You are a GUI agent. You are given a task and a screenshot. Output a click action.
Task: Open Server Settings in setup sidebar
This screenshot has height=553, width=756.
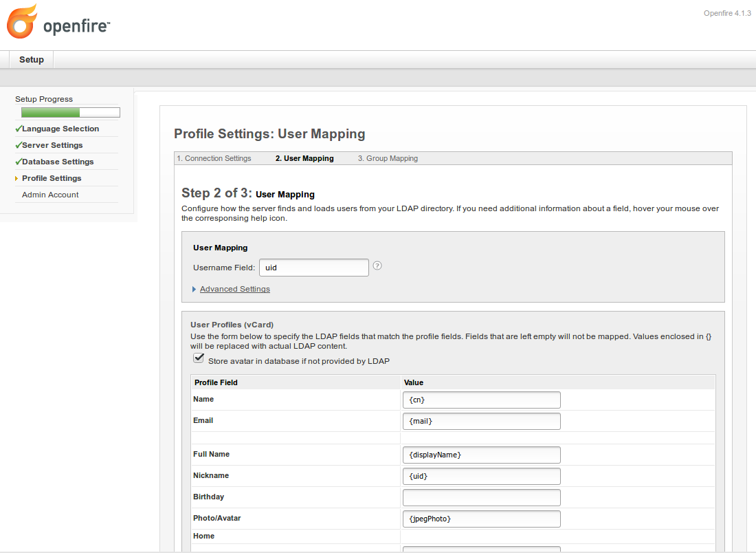point(52,145)
